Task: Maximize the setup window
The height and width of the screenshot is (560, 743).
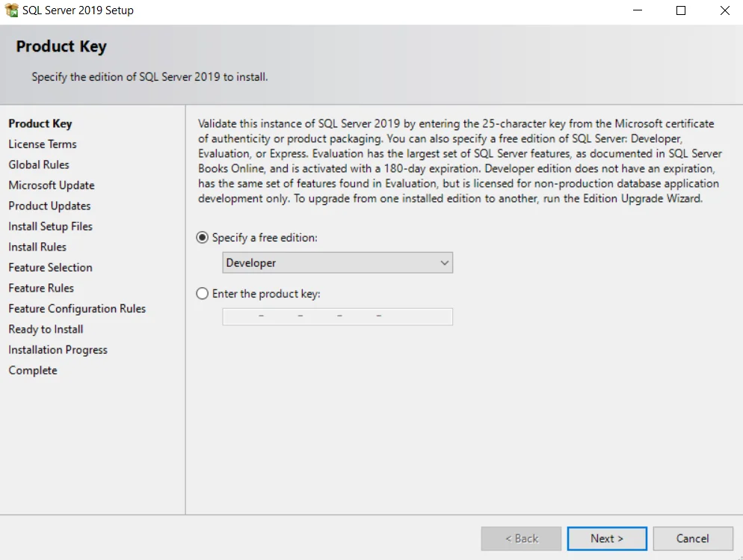Action: (x=681, y=11)
